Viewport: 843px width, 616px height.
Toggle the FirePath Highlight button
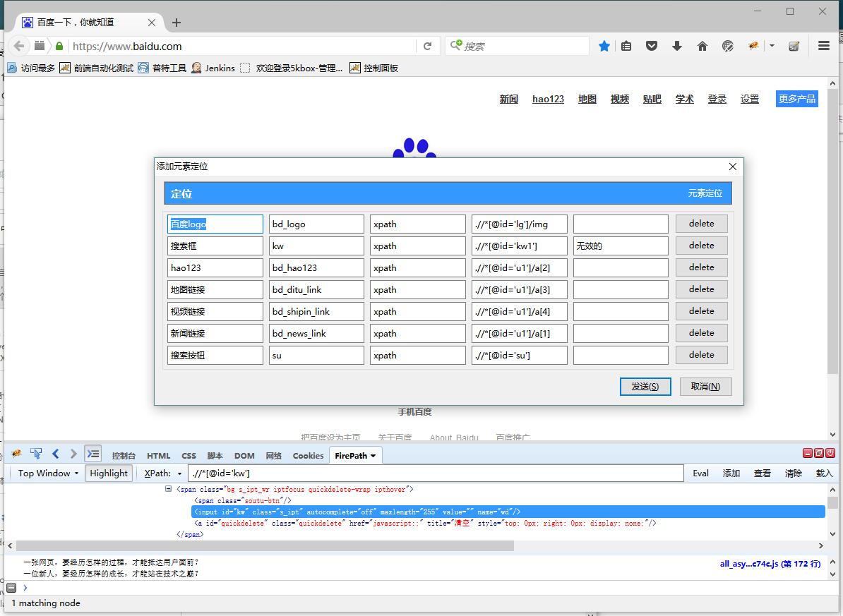click(x=109, y=473)
